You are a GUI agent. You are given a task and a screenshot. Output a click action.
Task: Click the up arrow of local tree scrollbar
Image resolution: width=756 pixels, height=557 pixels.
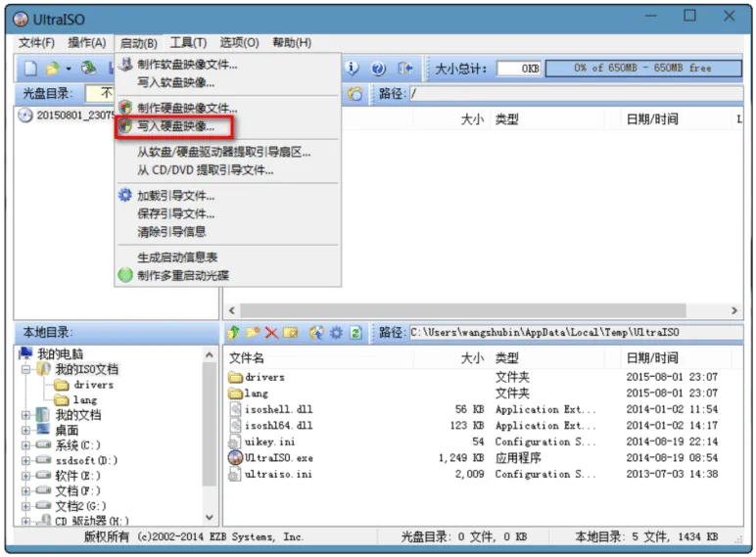point(210,355)
